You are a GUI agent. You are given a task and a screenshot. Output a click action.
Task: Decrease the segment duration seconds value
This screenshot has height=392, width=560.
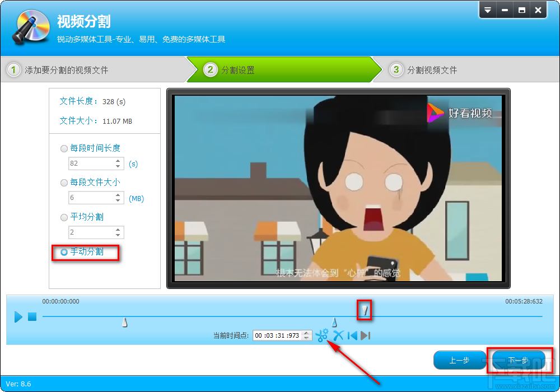118,166
